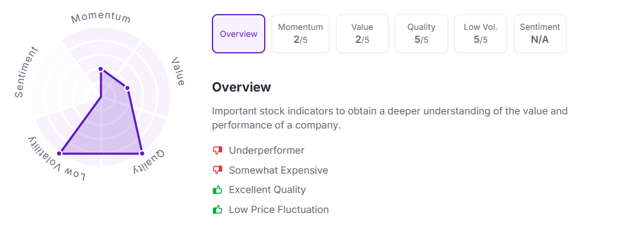Click the Value data point on radar chart
Viewport: 644px width, 237px height.
(127, 88)
